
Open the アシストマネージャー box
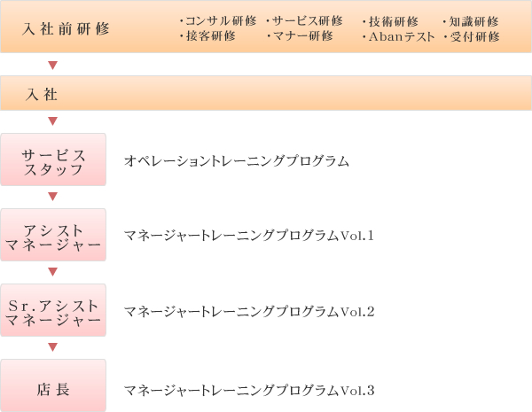click(53, 235)
